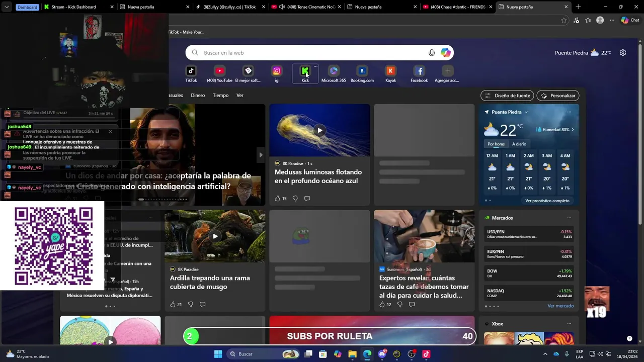
Task: Open the Facebook quick link
Action: click(419, 74)
